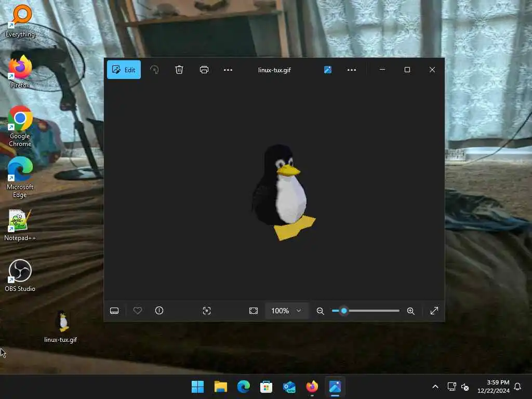The image size is (532, 399).
Task: Select the Google Chrome desktop shortcut
Action: coord(20,127)
